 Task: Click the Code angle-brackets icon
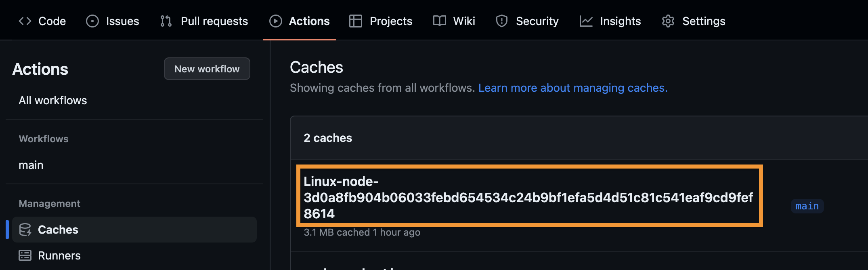tap(25, 21)
